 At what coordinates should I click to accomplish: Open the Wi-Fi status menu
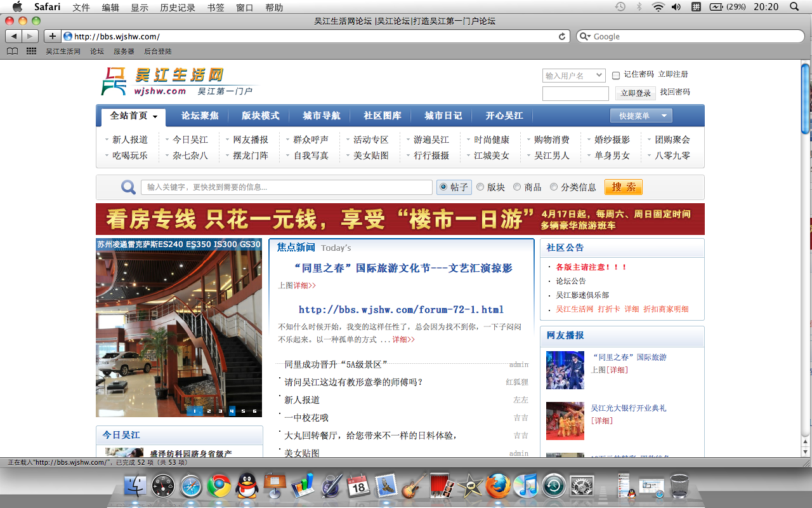pos(658,6)
